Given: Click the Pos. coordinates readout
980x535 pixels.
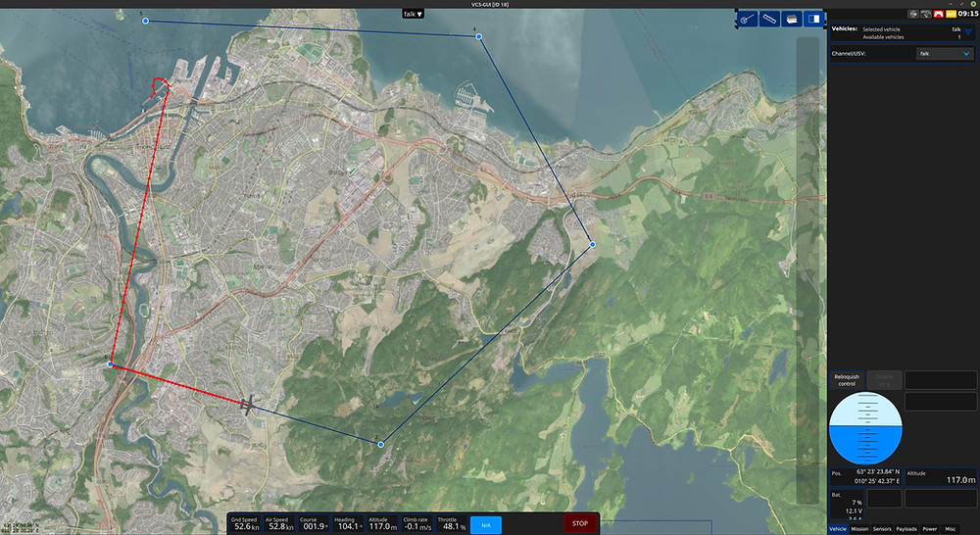Looking at the screenshot, I should pos(865,477).
